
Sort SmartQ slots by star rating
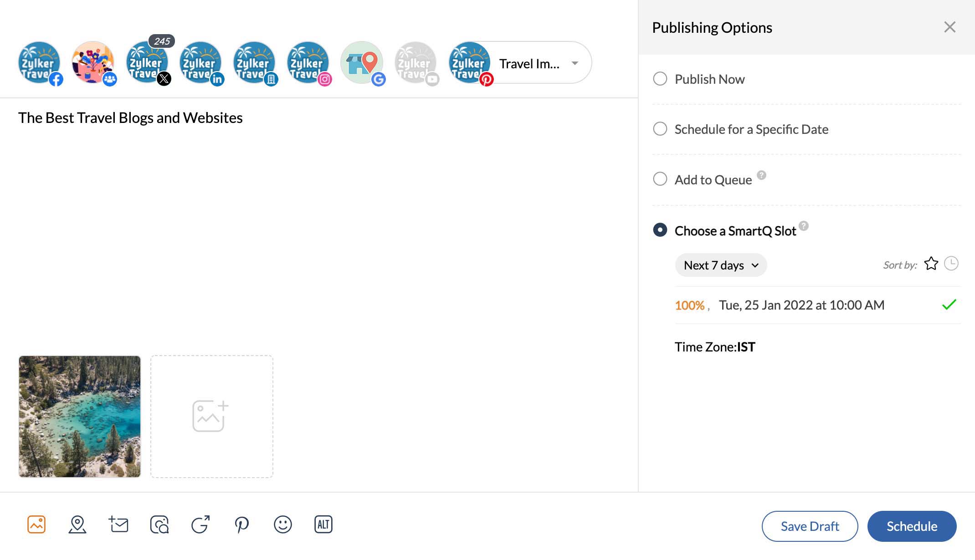[x=931, y=264]
